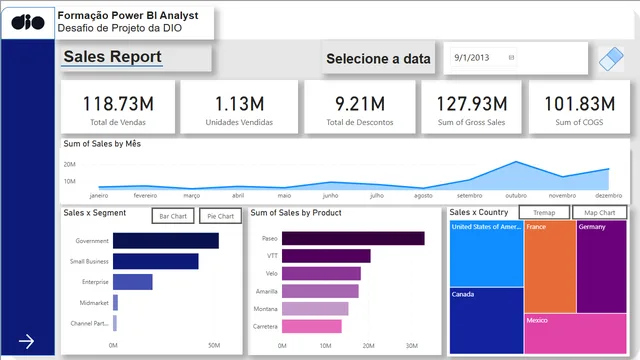640x360 pixels.
Task: Click the Sales x Country title
Action: point(479,212)
